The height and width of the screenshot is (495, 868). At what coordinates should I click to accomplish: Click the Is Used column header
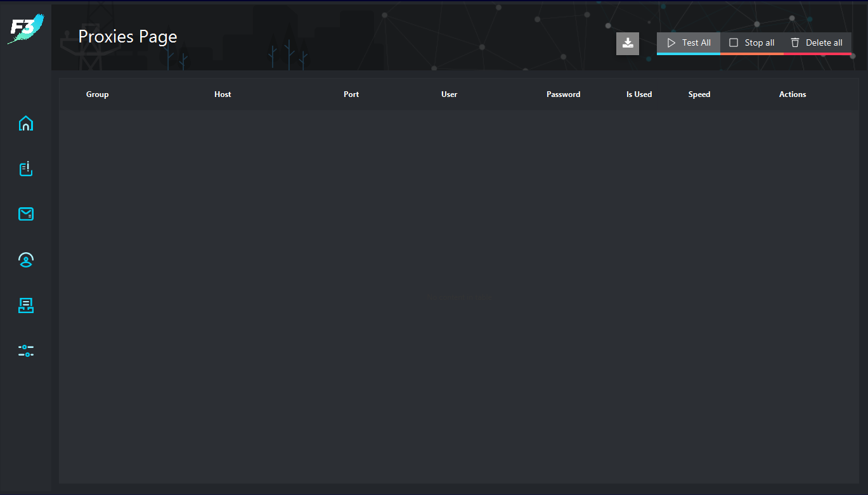coord(639,94)
